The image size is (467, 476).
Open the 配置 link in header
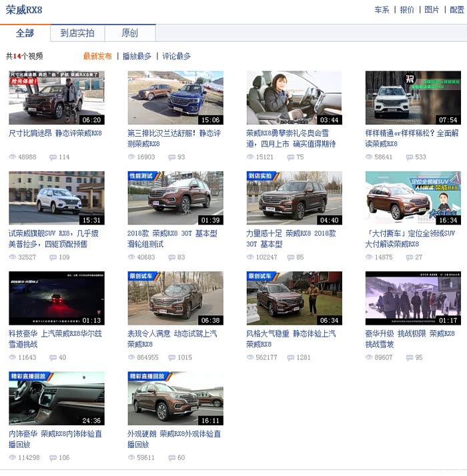click(x=457, y=10)
